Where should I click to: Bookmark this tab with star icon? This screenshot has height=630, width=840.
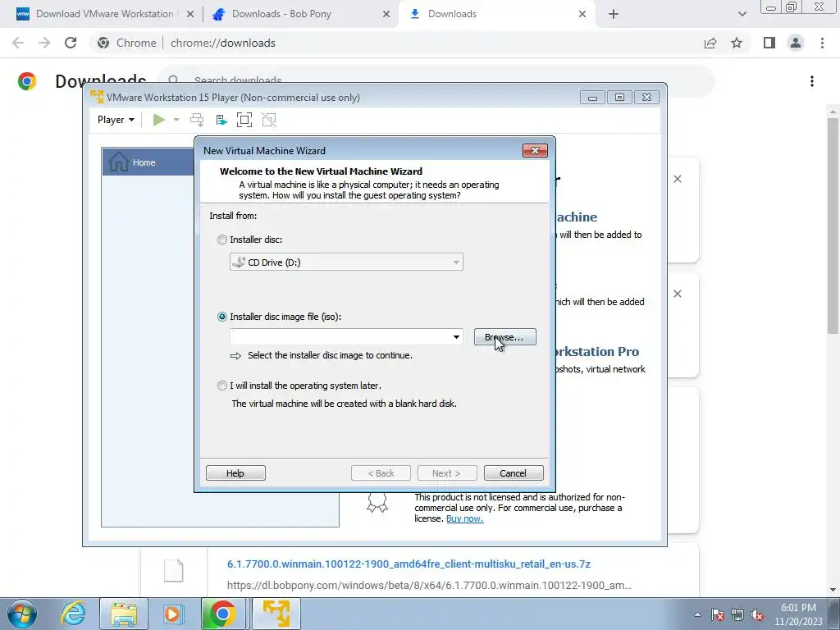click(x=737, y=43)
